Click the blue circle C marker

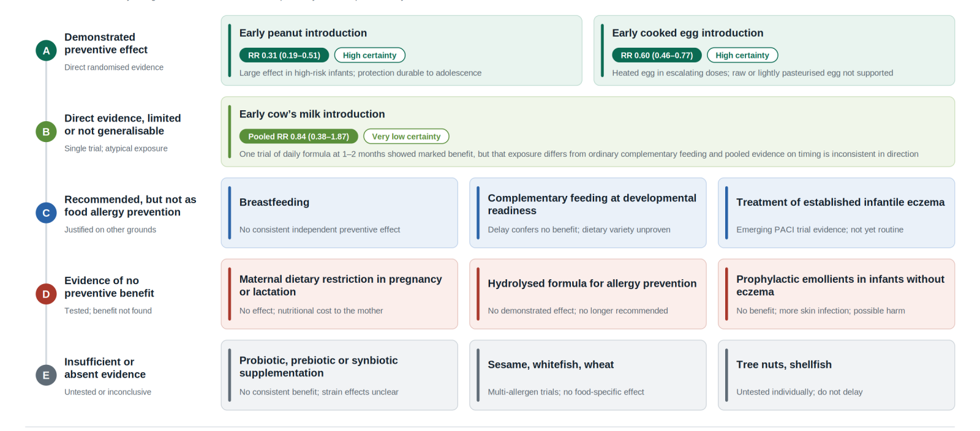pos(46,212)
